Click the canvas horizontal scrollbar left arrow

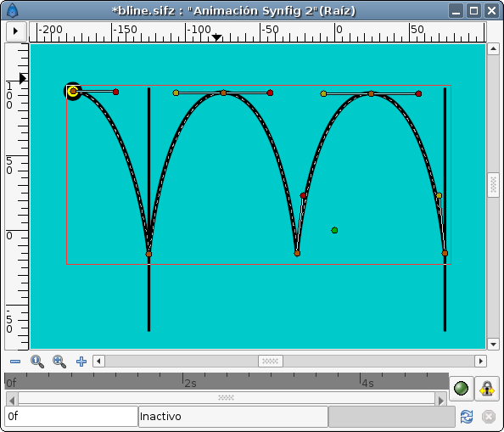click(x=98, y=362)
